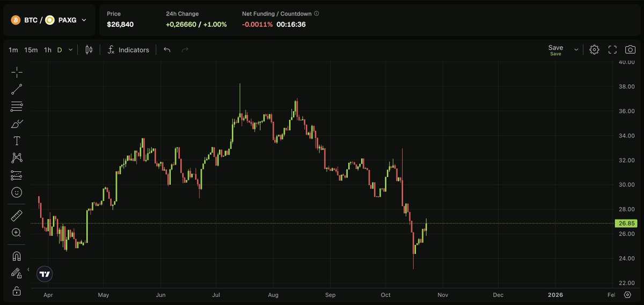Click the $26,840 price value
The image size is (644, 305).
120,24
